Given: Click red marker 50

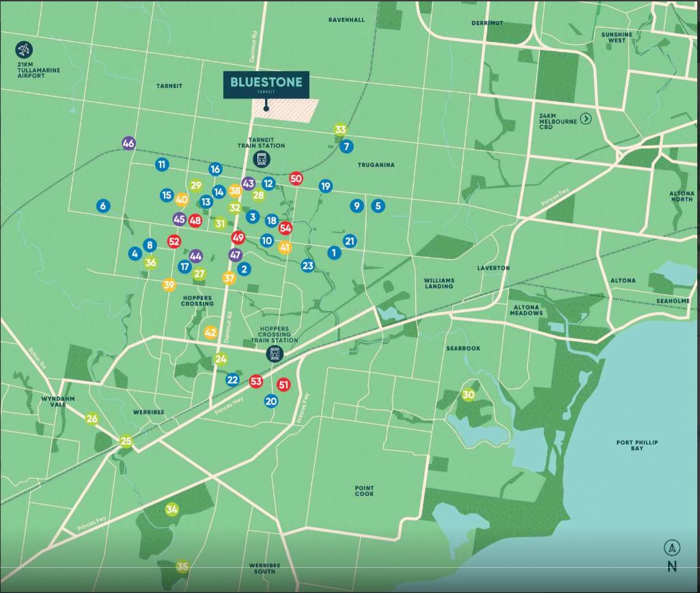Looking at the screenshot, I should click(x=296, y=178).
